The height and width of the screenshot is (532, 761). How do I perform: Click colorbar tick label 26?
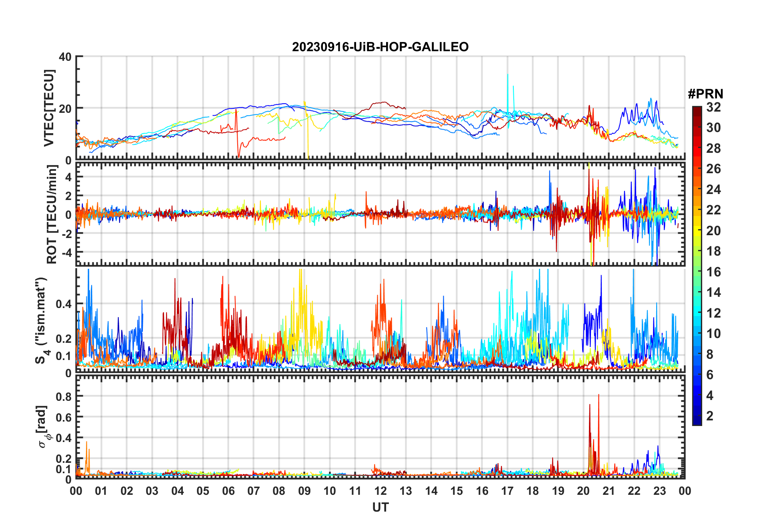713,169
